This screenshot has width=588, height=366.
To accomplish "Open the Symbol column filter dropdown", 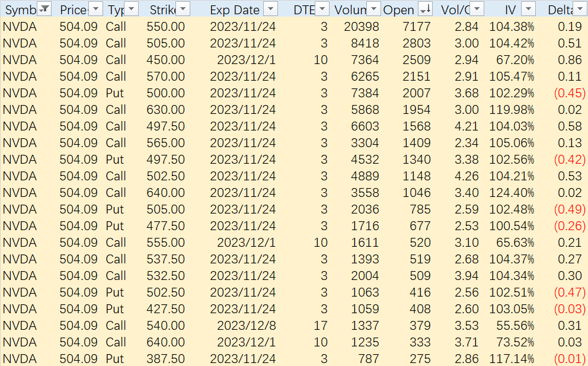I will pos(44,9).
